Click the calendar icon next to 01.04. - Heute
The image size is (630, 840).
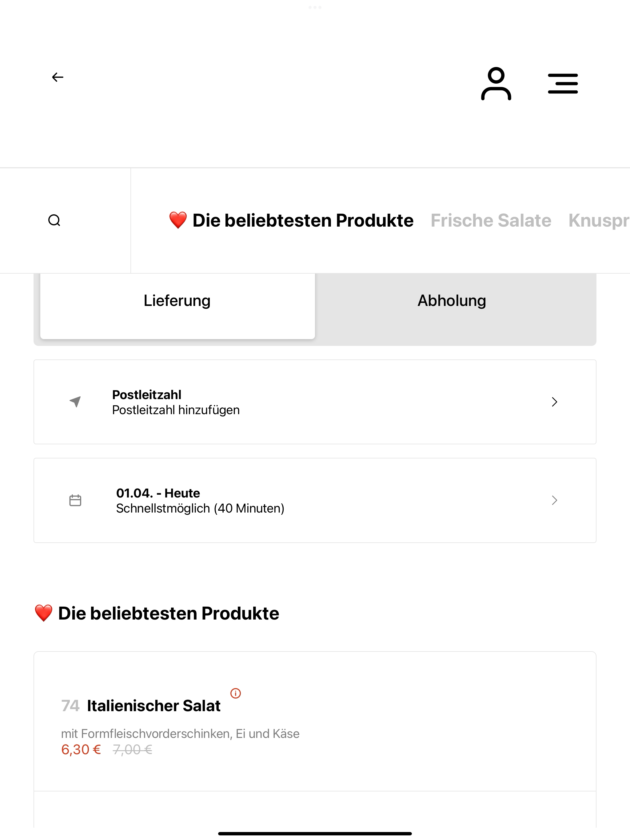(x=75, y=500)
